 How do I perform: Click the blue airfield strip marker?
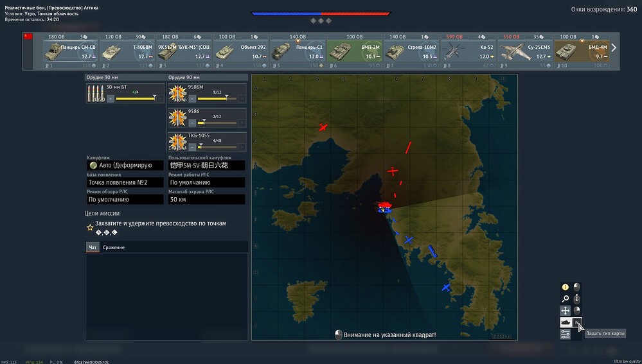tap(432, 251)
